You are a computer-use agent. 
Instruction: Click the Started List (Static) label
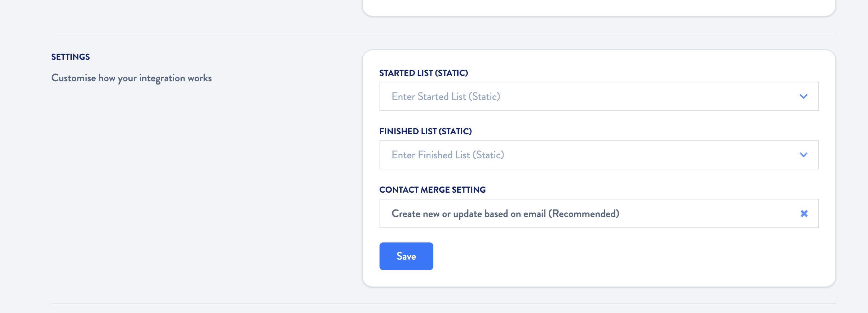424,73
